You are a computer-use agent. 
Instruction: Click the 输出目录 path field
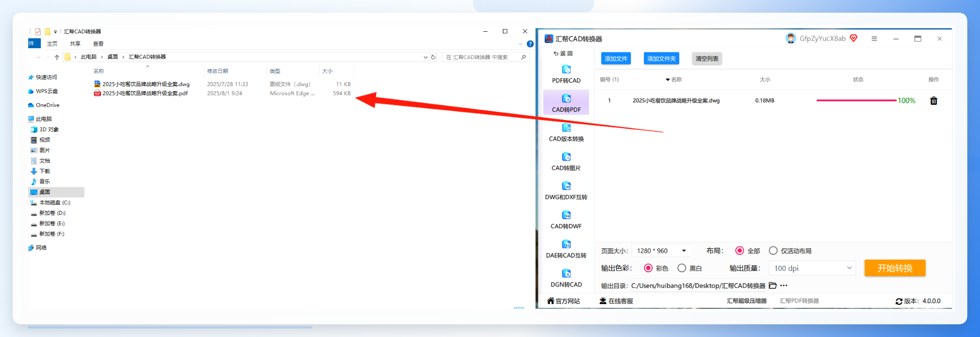(x=698, y=286)
